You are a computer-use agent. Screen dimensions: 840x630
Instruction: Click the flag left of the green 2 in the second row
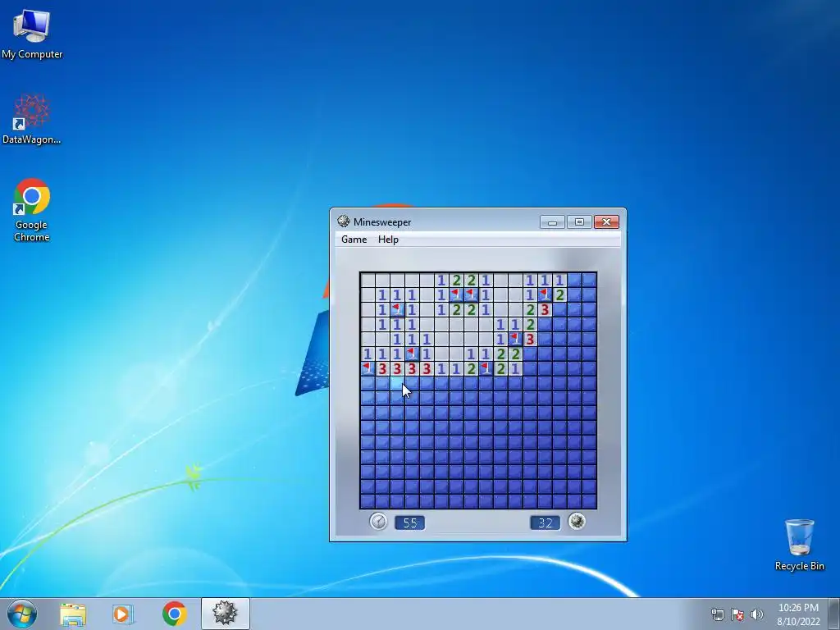click(545, 294)
